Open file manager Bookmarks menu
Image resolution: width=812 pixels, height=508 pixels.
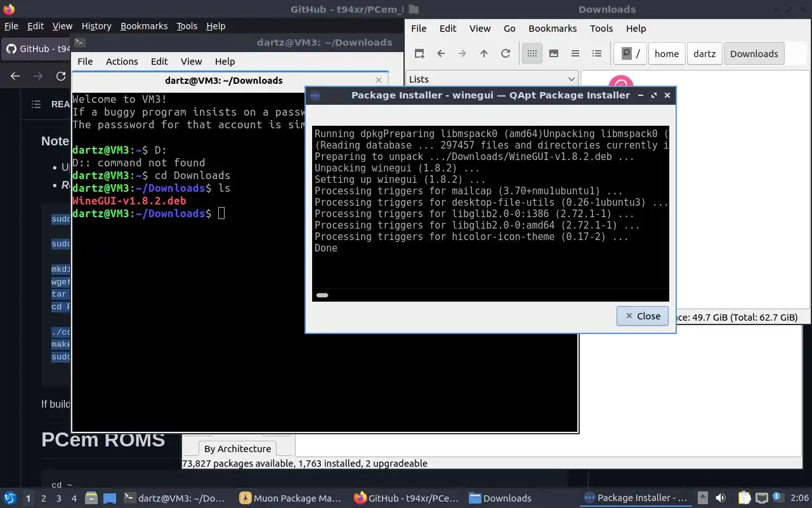click(x=553, y=28)
